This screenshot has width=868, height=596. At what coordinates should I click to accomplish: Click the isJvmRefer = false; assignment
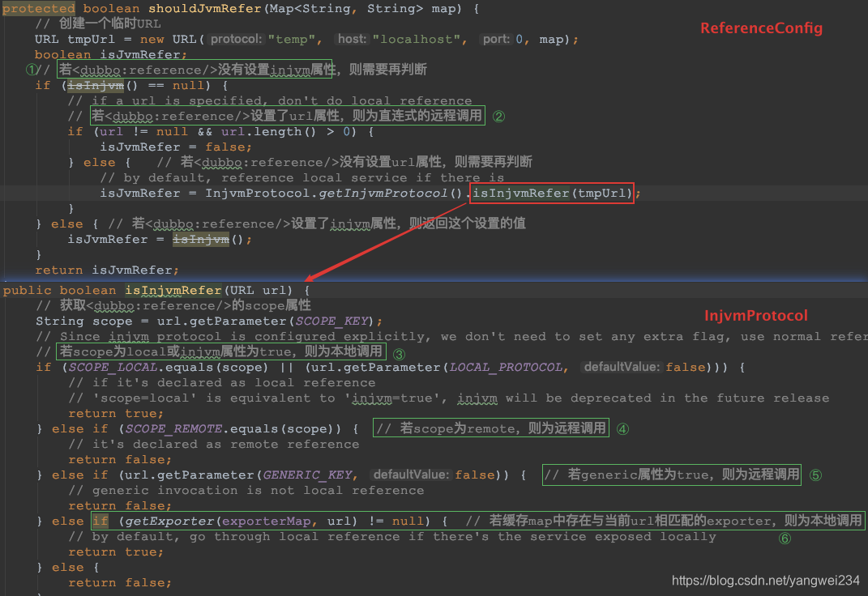click(x=176, y=147)
